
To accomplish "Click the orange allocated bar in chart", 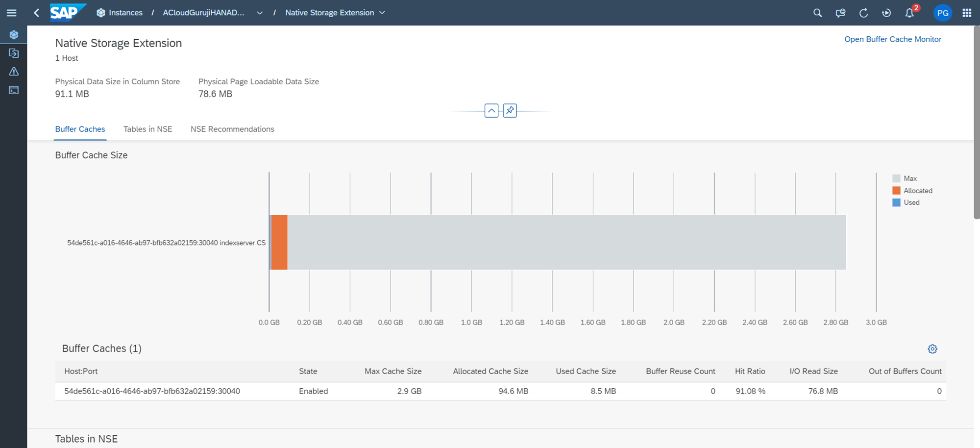I will [x=279, y=242].
